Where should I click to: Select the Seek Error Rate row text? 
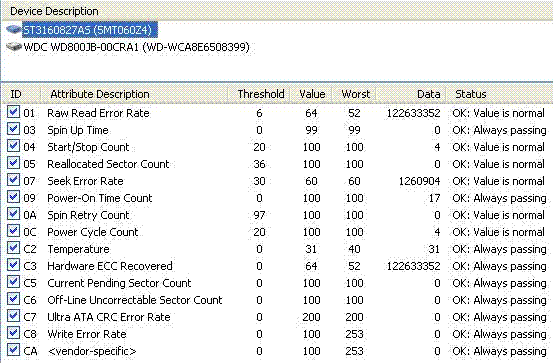pyautogui.click(x=85, y=181)
